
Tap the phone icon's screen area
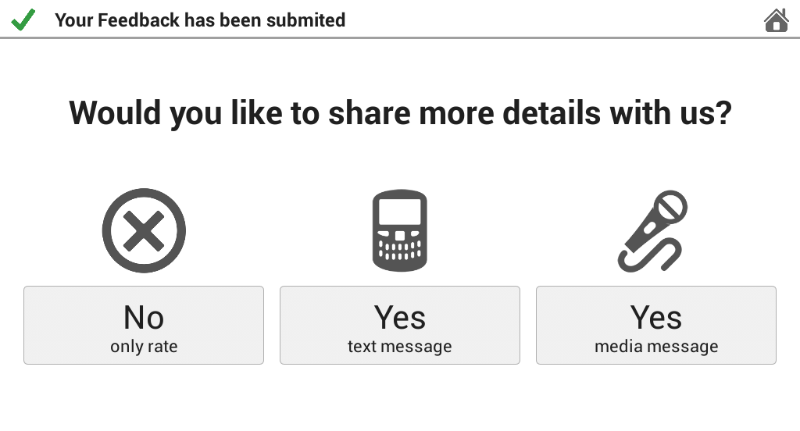coord(399,212)
